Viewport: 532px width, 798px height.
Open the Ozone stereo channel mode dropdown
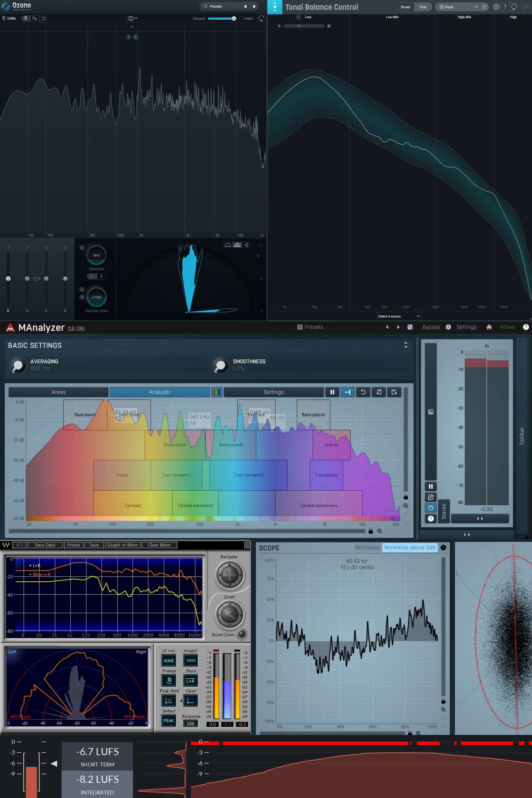coord(132,18)
